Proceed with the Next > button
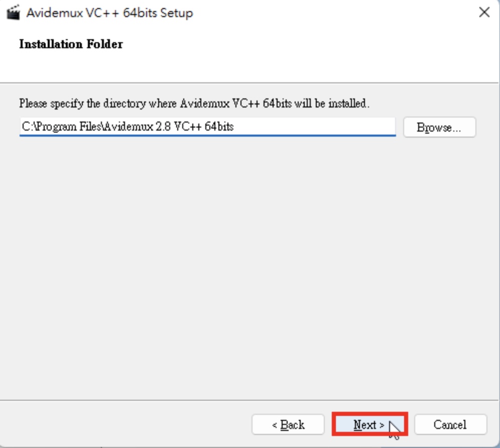This screenshot has height=448, width=500. pyautogui.click(x=369, y=424)
